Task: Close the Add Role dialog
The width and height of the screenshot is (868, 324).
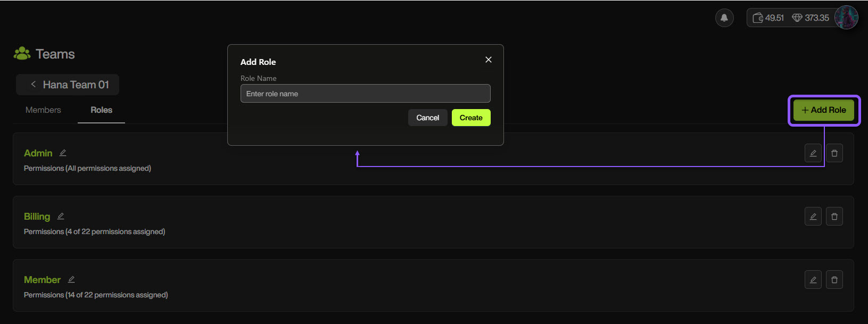Action: [488, 60]
